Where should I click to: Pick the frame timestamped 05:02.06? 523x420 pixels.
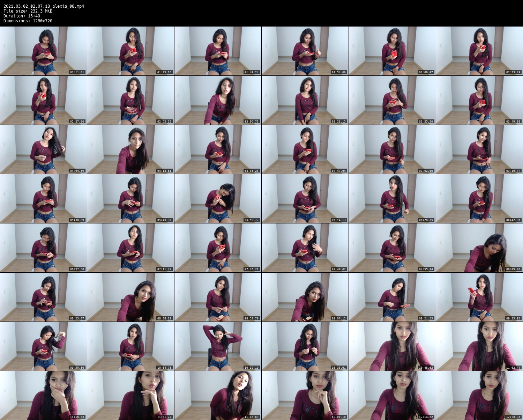click(x=392, y=149)
